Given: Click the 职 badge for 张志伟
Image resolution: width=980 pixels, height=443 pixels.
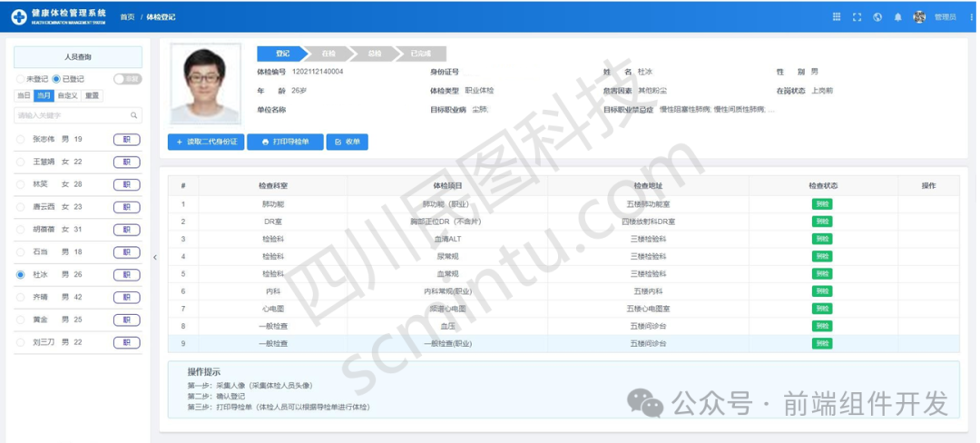Looking at the screenshot, I should click(x=127, y=139).
